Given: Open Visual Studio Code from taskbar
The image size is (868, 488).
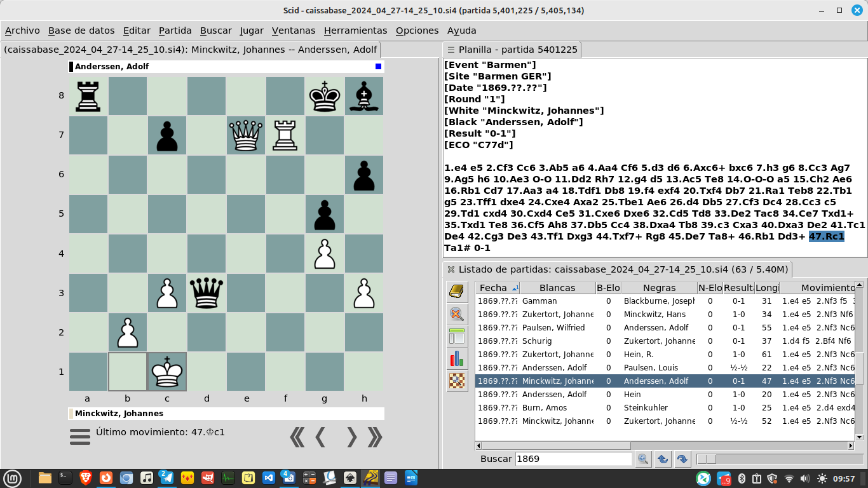Looking at the screenshot, I should tap(268, 478).
